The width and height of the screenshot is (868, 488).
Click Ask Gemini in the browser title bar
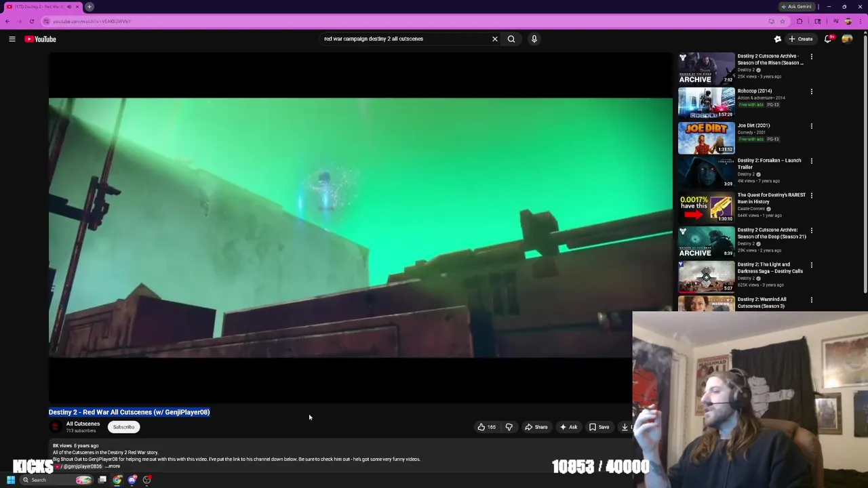coord(796,7)
